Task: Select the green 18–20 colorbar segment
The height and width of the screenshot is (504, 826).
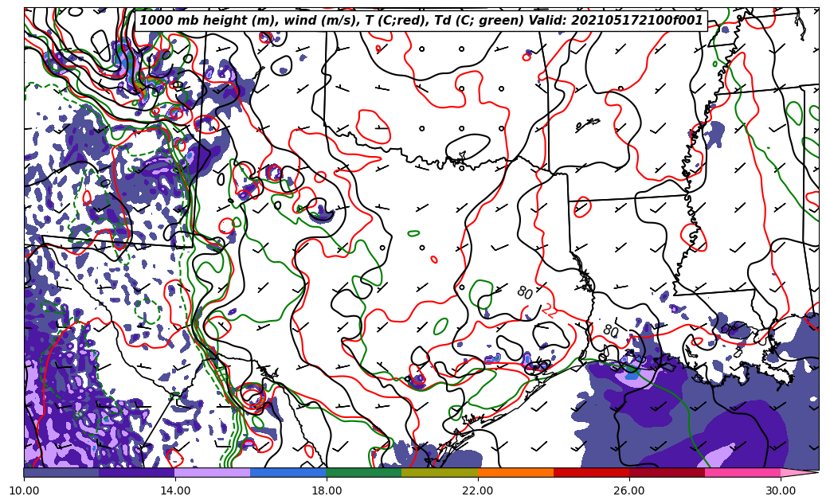Action: coord(364,472)
